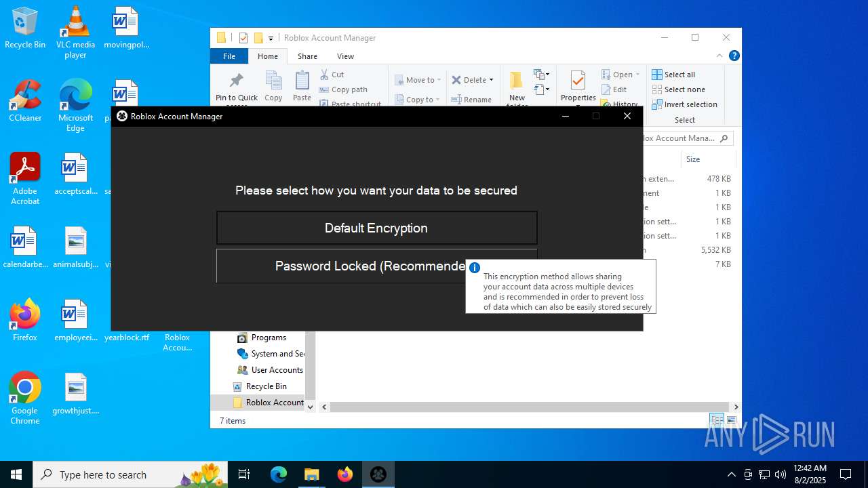Image resolution: width=868 pixels, height=488 pixels.
Task: Open Microsoft Edge desktop shortcut
Action: tap(75, 105)
